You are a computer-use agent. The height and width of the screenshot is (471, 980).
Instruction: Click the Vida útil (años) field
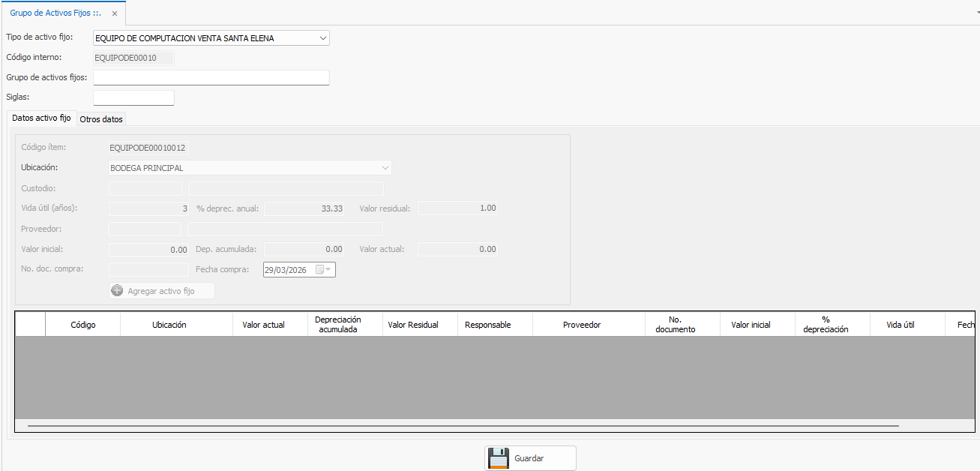coord(148,208)
